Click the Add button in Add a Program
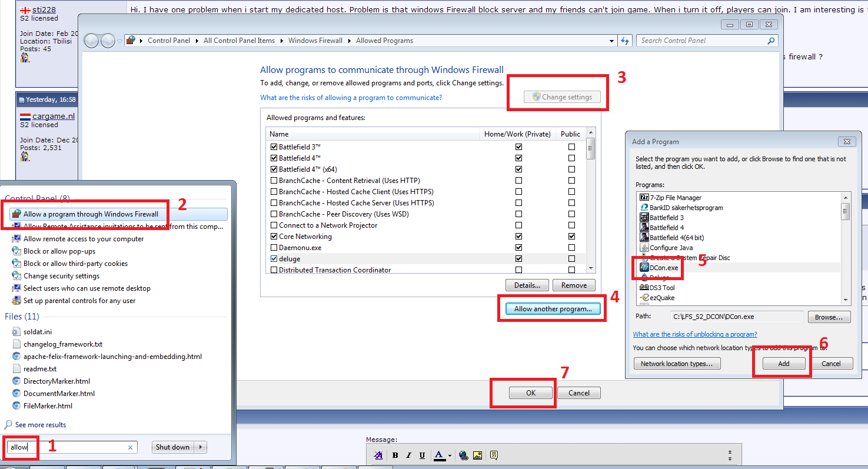Screen dimensions: 868x469 click(784, 364)
